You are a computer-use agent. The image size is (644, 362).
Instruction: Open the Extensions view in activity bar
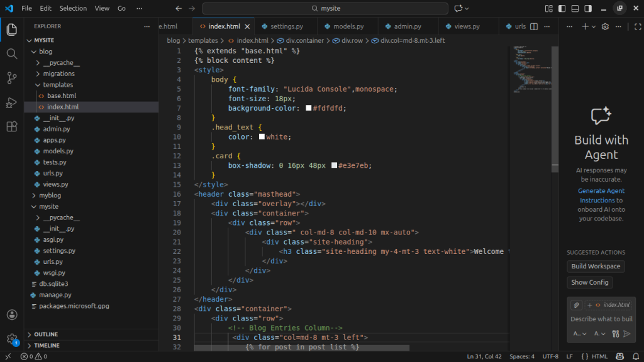[x=11, y=126]
